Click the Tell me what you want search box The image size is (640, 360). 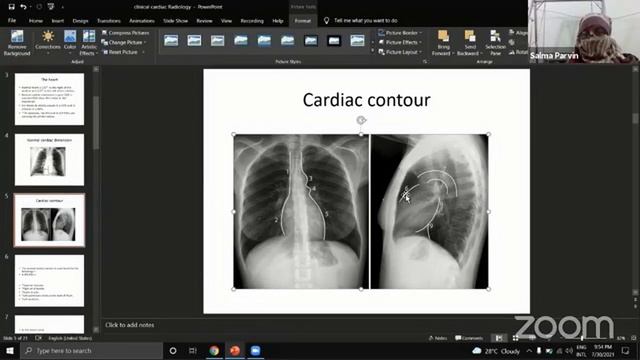[x=366, y=20]
